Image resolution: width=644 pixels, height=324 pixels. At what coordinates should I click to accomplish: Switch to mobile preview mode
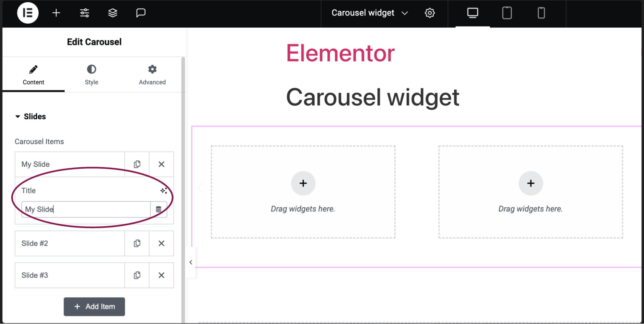[x=541, y=13]
